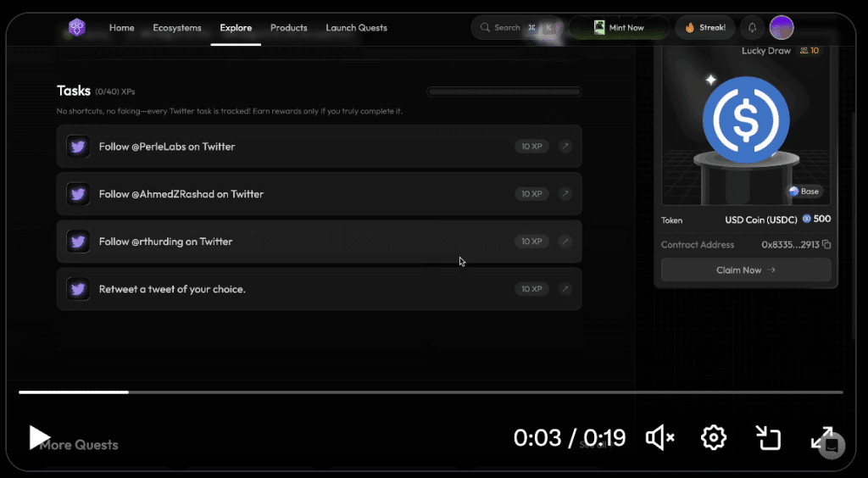868x478 pixels.
Task: Go to Launch Quests tab
Action: click(x=356, y=28)
